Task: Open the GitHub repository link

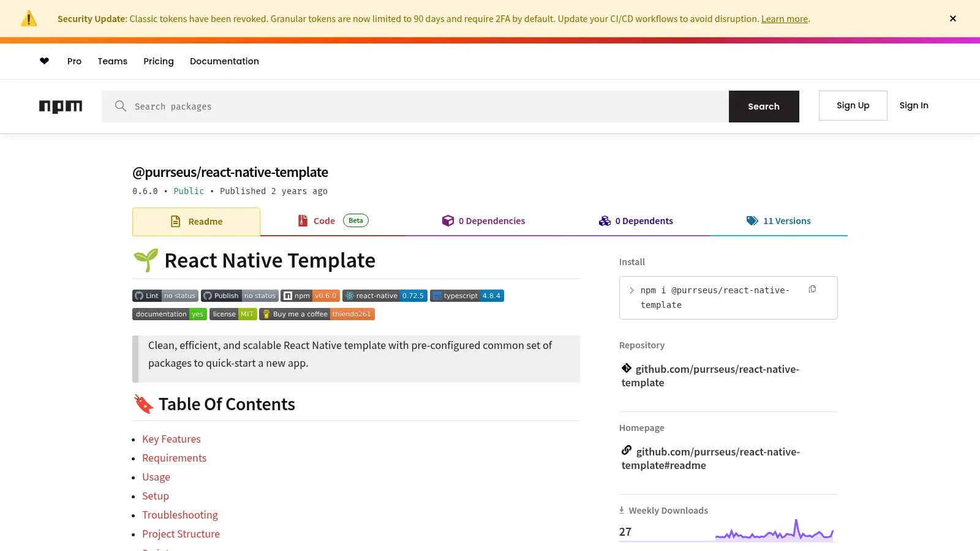Action: tap(710, 376)
